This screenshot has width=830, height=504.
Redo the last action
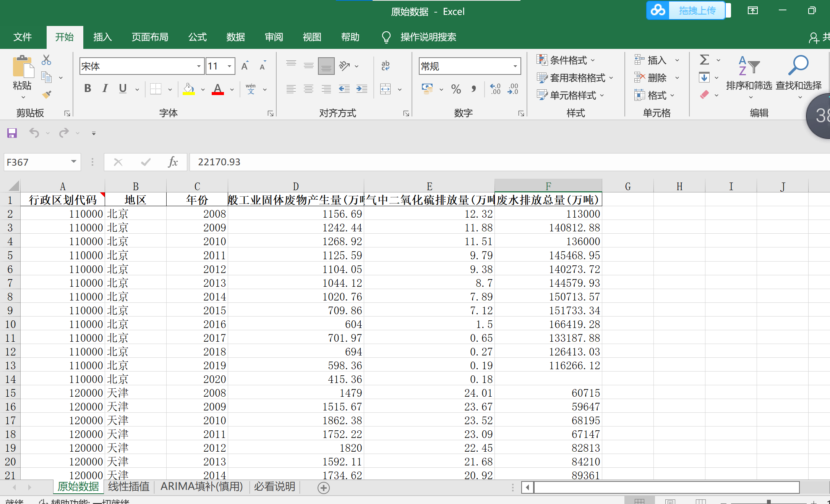[64, 133]
